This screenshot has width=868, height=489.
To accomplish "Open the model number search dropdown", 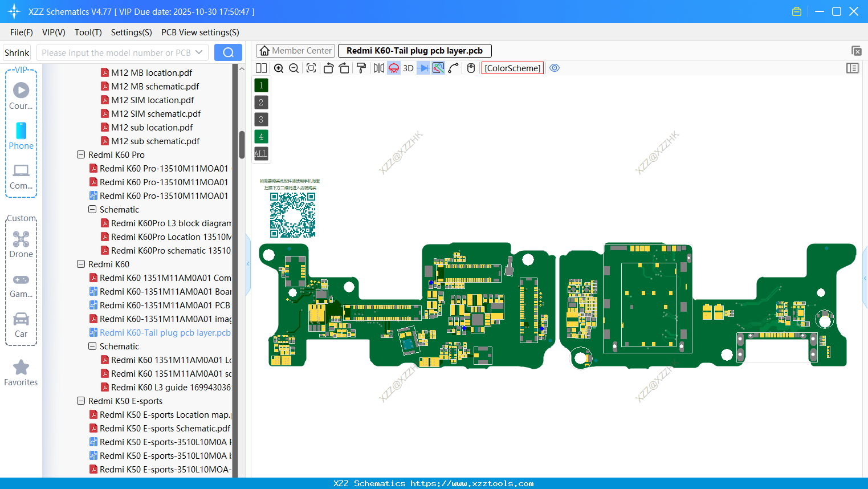I will pos(199,52).
